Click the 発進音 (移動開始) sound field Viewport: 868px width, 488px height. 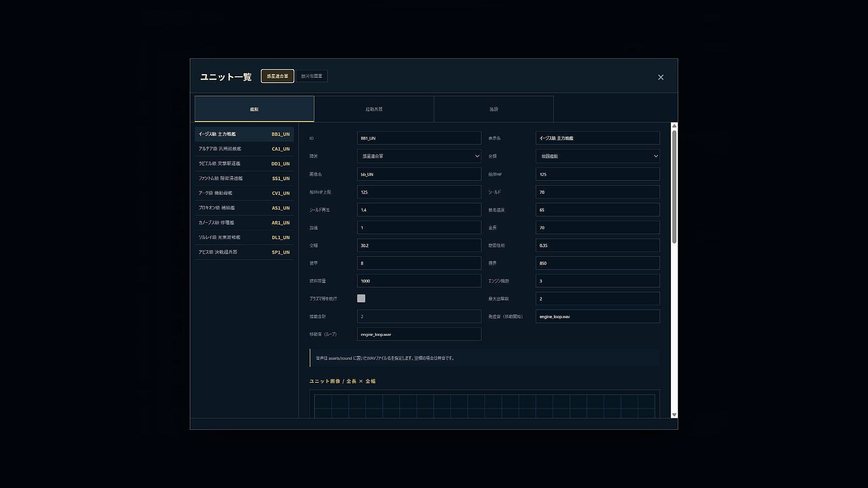coord(598,316)
